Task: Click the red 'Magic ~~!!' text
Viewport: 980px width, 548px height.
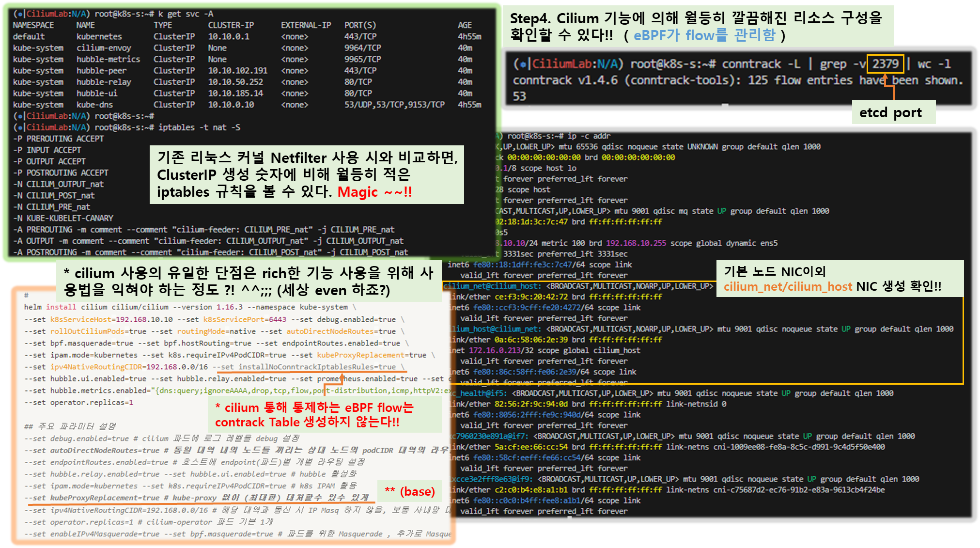Action: pyautogui.click(x=374, y=192)
